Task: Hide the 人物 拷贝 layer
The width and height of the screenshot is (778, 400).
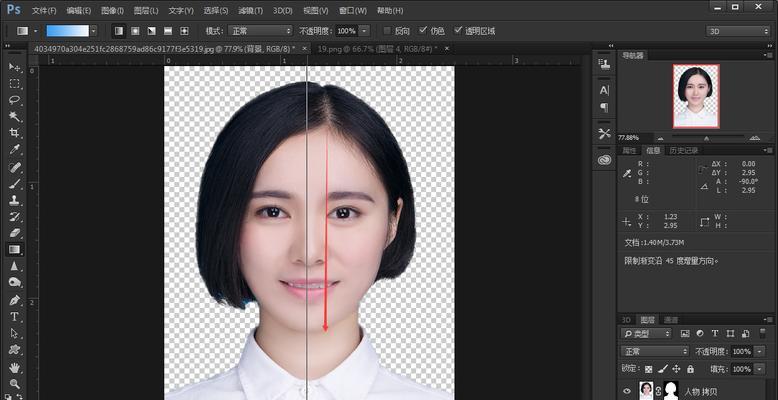Action: point(627,391)
